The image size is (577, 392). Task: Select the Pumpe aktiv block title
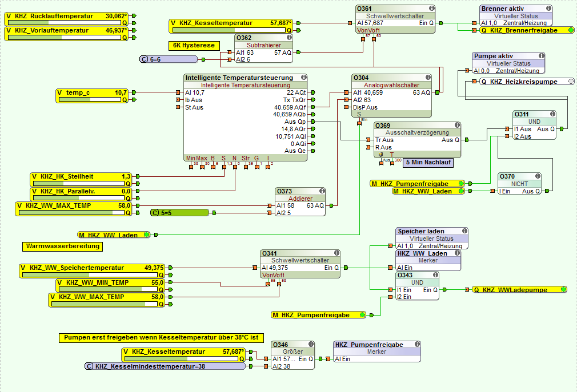pyautogui.click(x=494, y=56)
